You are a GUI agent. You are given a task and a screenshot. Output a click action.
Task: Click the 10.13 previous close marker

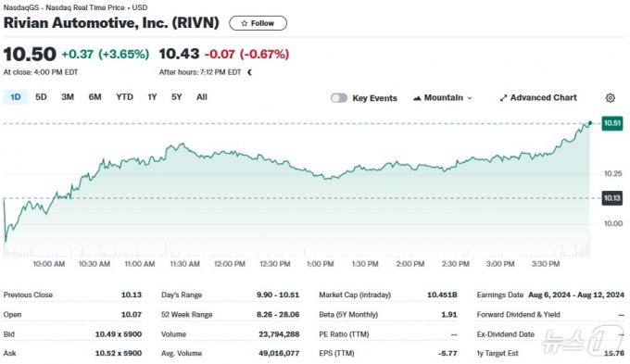[x=611, y=198]
